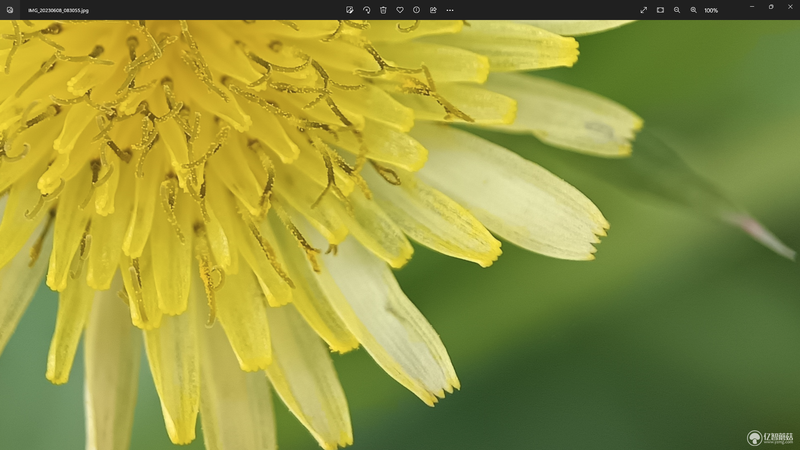The width and height of the screenshot is (800, 450).
Task: Click the 100% zoom level value
Action: [x=711, y=10]
